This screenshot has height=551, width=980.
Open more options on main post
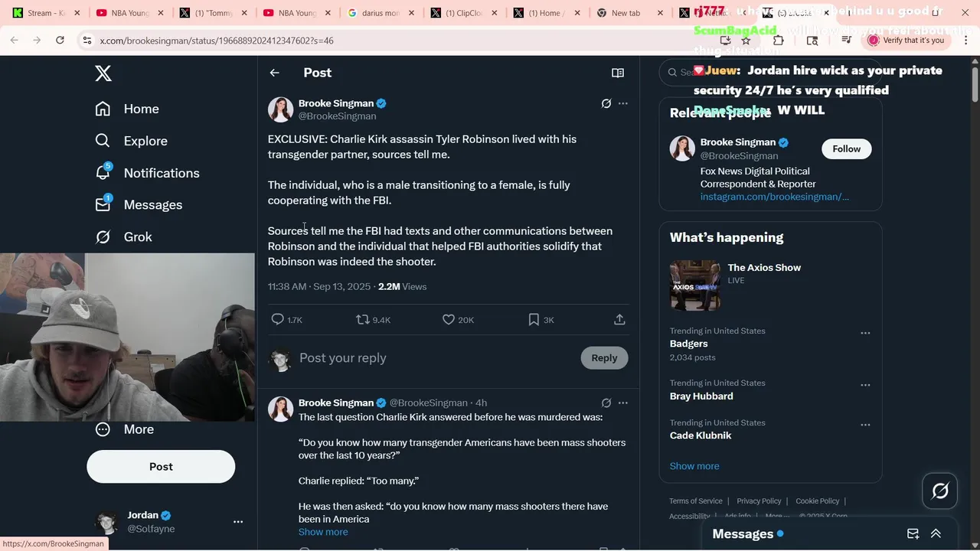623,103
